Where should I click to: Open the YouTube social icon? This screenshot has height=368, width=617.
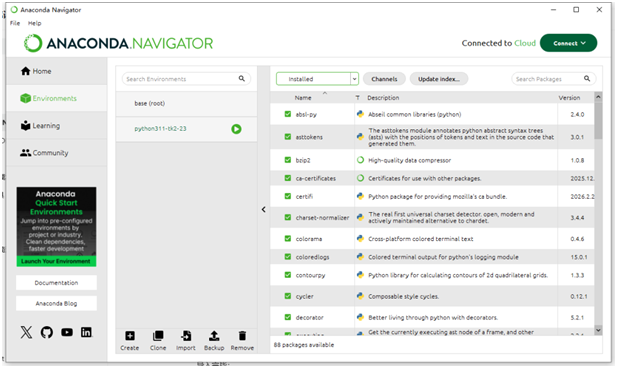click(67, 332)
